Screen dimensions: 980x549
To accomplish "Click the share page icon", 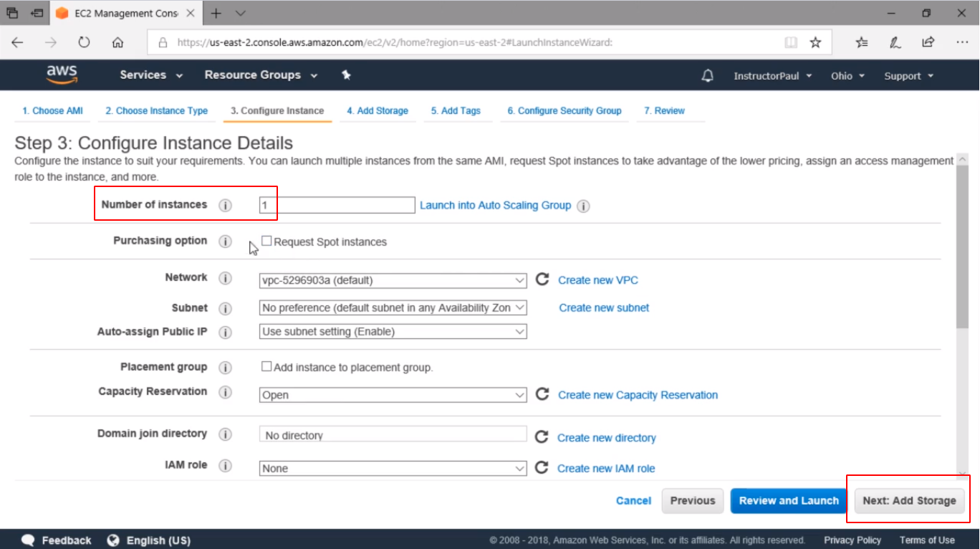I will pyautogui.click(x=928, y=42).
